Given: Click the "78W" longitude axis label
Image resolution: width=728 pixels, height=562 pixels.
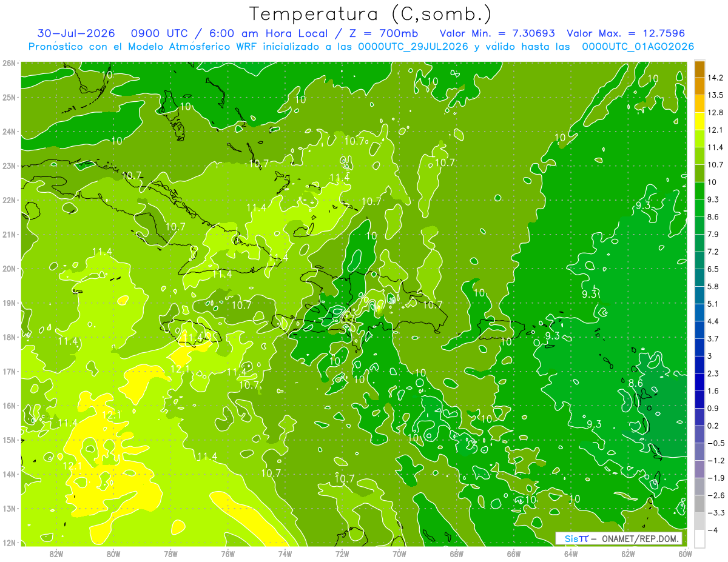Looking at the screenshot, I should 170,554.
